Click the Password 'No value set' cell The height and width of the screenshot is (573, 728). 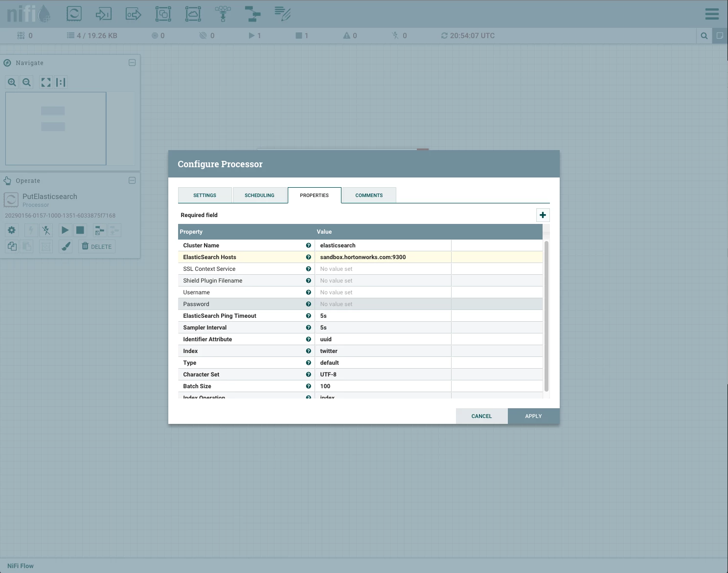pyautogui.click(x=383, y=304)
